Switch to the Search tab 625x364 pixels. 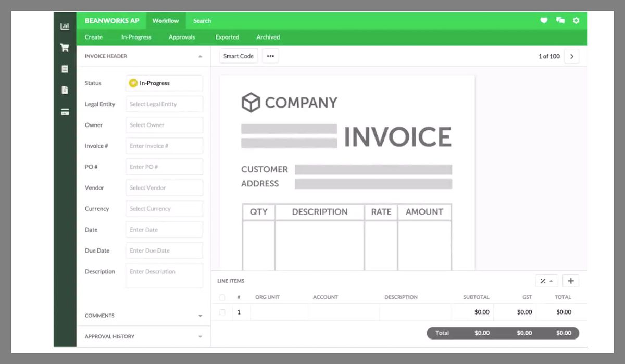point(202,21)
